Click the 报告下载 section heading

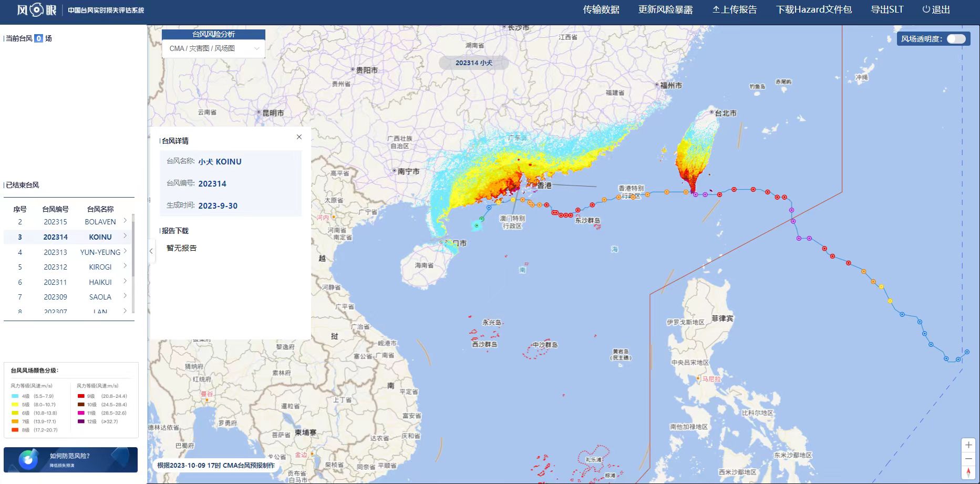click(175, 231)
